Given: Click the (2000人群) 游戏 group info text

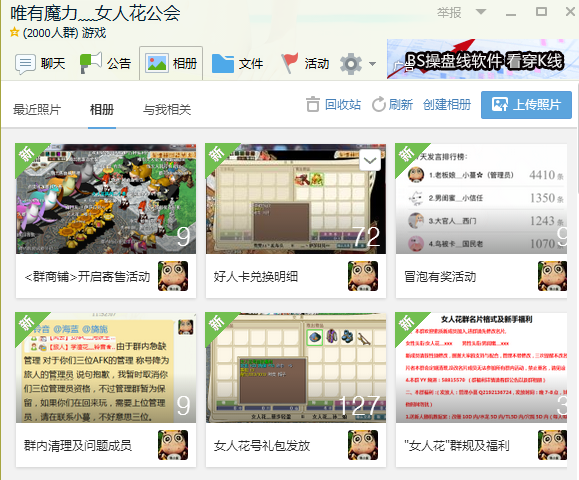Looking at the screenshot, I should point(64,33).
